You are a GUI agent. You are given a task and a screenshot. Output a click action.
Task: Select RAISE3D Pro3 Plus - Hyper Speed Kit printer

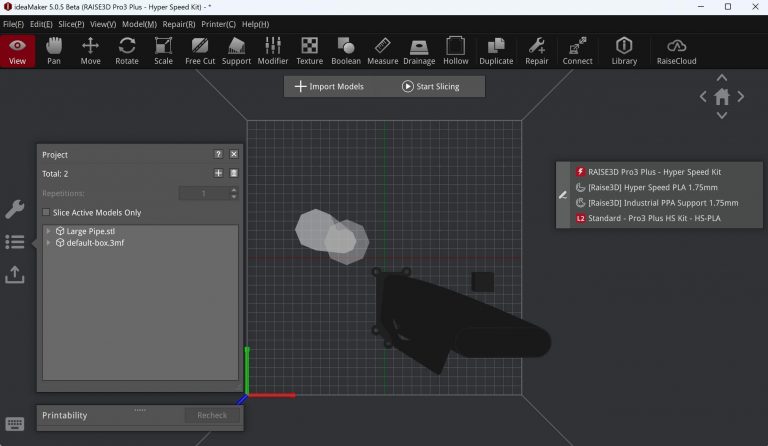(x=654, y=172)
